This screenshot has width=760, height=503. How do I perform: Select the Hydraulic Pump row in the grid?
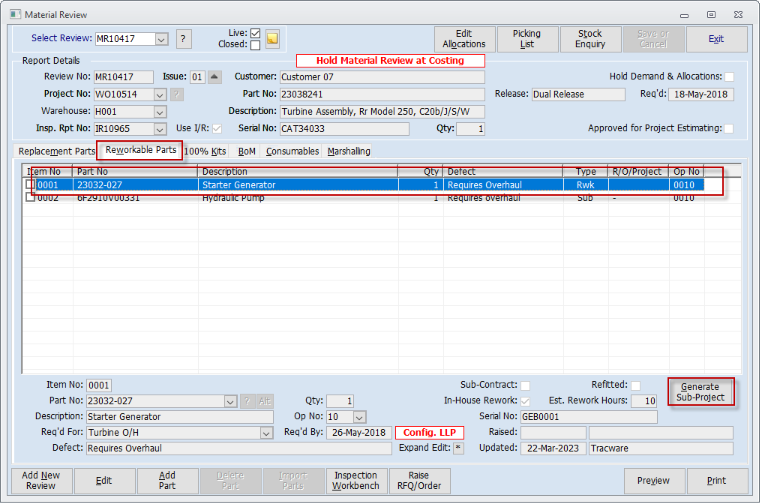(364, 198)
